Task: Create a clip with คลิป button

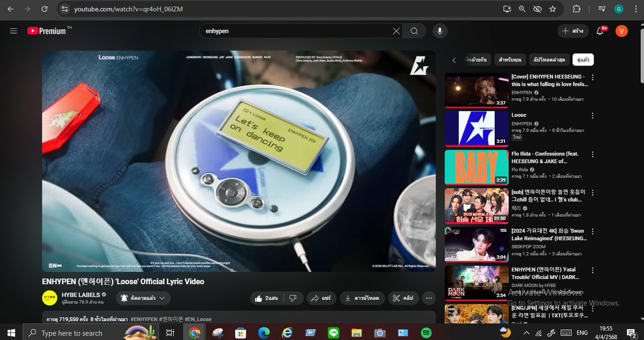Action: (x=402, y=298)
